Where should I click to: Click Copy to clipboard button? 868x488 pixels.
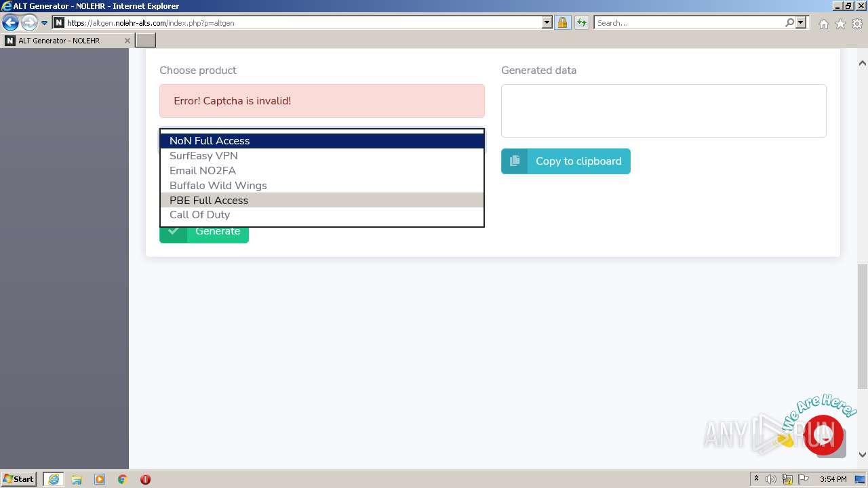[566, 161]
